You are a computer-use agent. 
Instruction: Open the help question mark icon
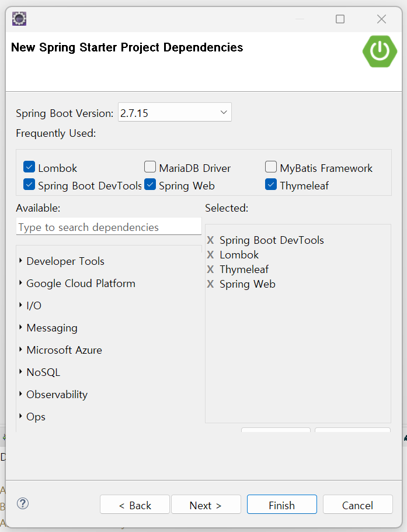pos(23,503)
